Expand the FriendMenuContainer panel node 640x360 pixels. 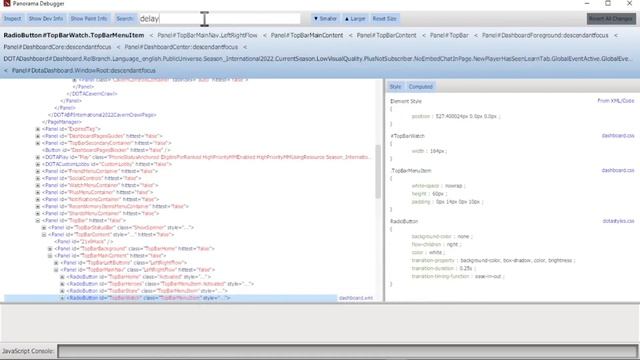coord(38,171)
